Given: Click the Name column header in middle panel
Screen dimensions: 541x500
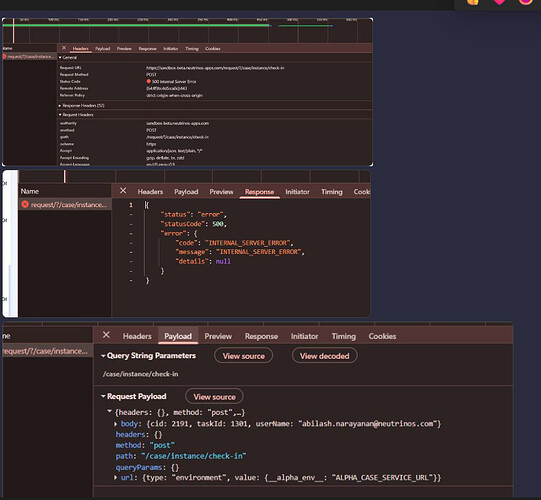Looking at the screenshot, I should click(30, 191).
